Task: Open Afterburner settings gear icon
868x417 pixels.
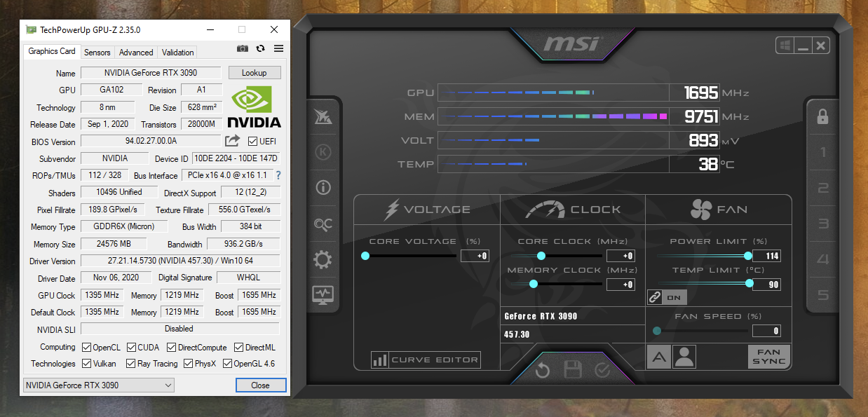Action: pyautogui.click(x=323, y=260)
